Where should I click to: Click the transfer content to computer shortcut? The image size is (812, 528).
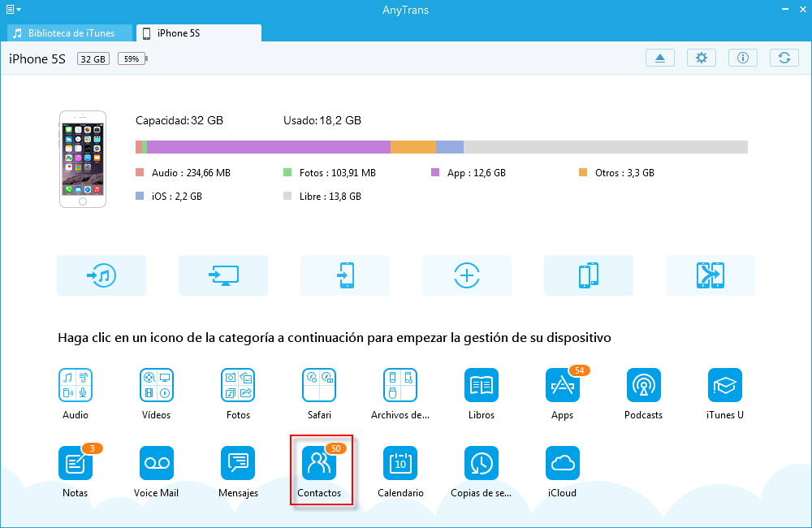[223, 275]
